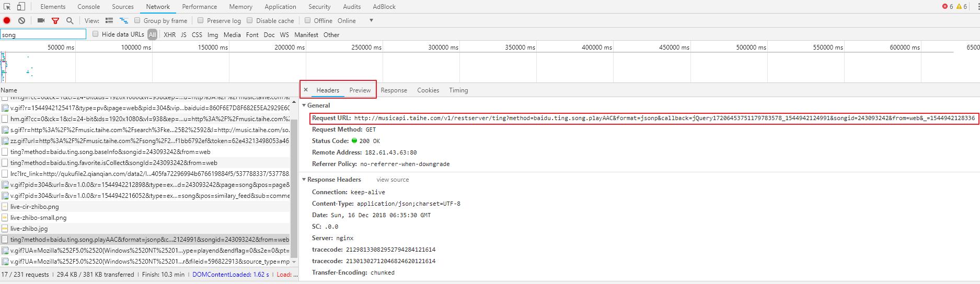Open the Memory tab

[x=240, y=7]
